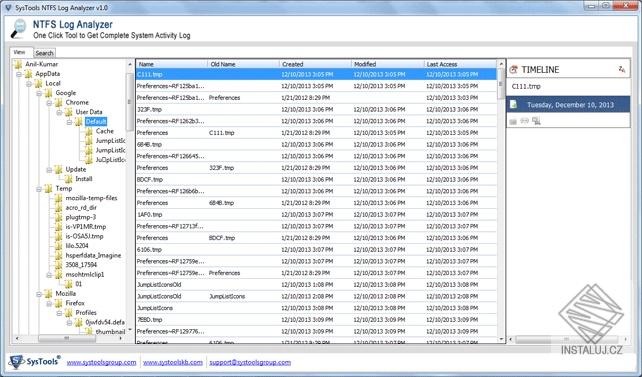Click the Cache folder icon

point(89,131)
